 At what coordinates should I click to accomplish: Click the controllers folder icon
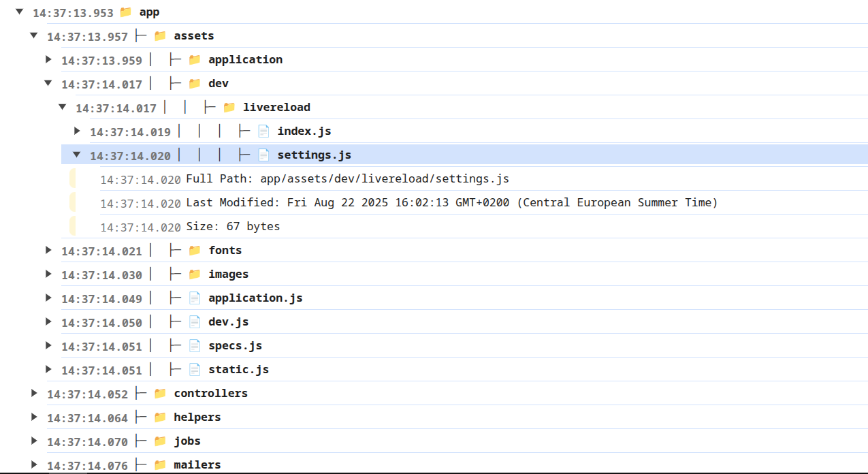point(160,394)
